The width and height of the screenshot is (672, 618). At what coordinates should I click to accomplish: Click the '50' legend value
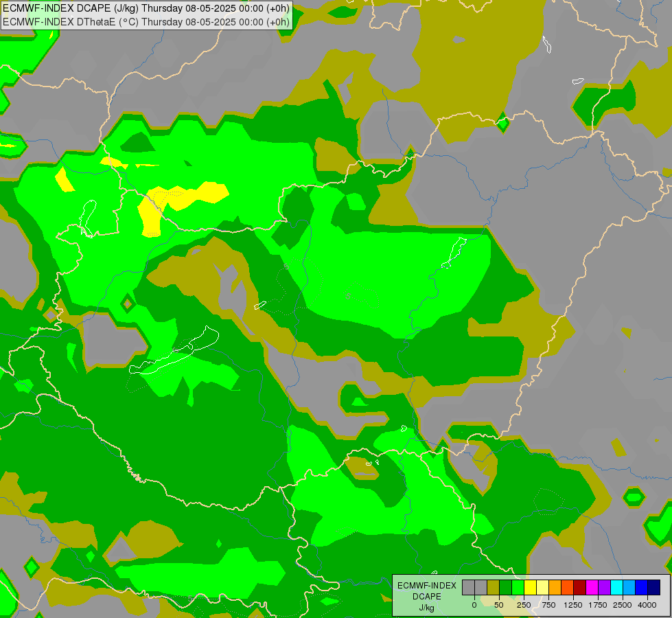pos(499,605)
